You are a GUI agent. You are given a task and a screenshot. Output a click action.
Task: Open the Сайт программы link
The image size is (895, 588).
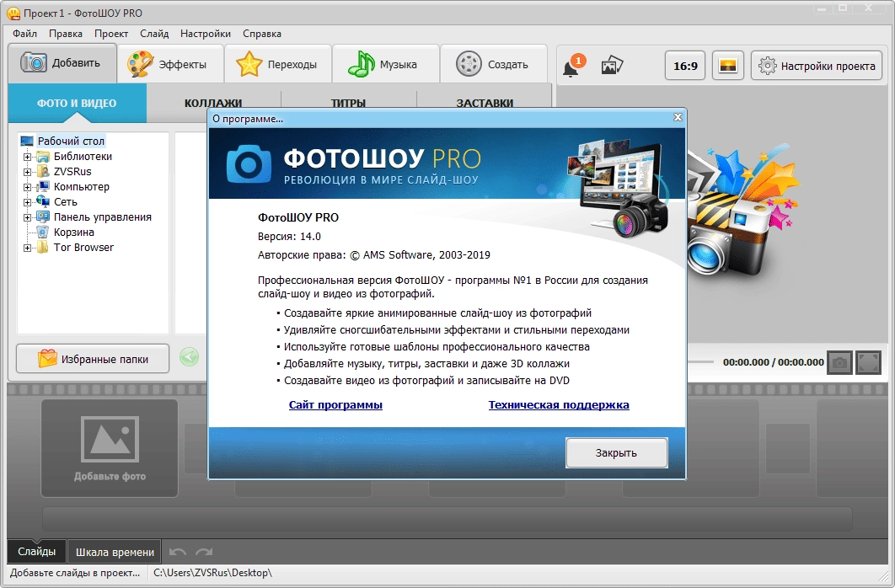[335, 405]
